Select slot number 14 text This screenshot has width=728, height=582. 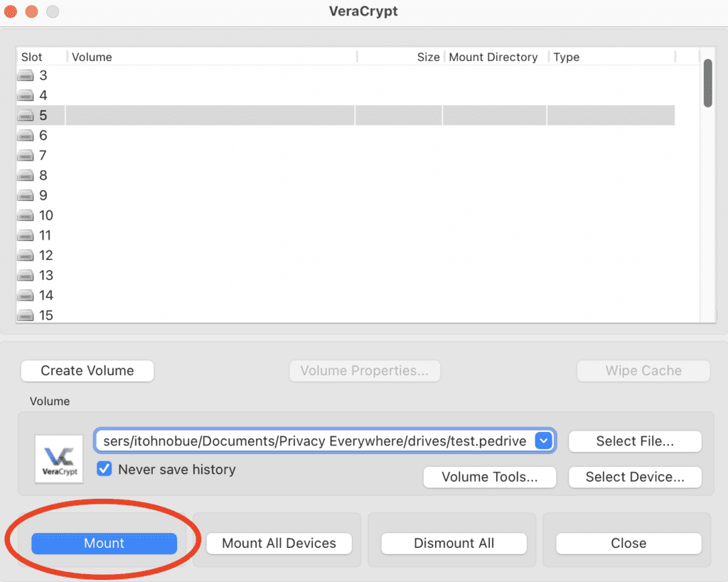tap(46, 295)
